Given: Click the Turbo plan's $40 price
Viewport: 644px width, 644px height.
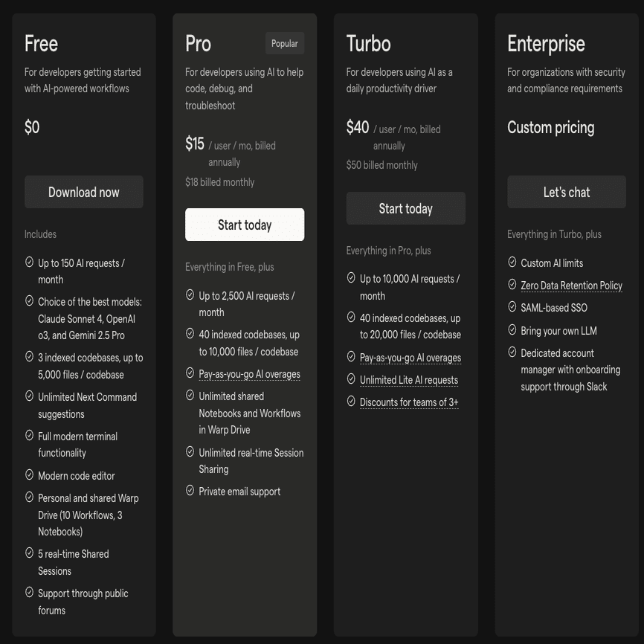Looking at the screenshot, I should [x=358, y=127].
